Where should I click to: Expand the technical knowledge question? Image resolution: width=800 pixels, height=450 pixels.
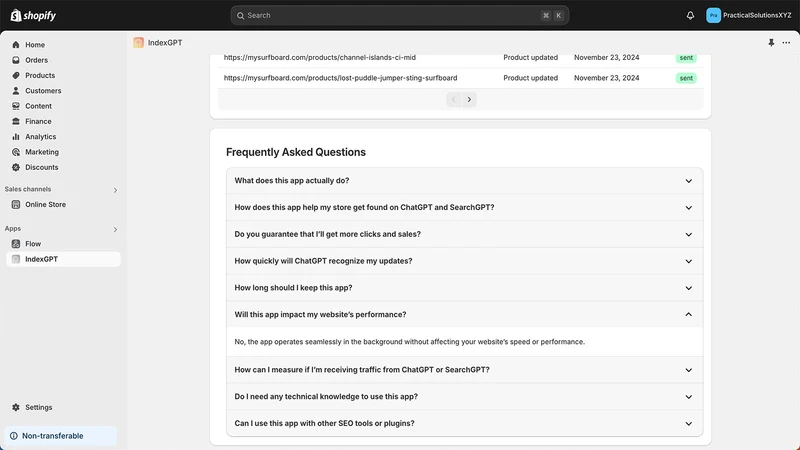[x=464, y=396]
